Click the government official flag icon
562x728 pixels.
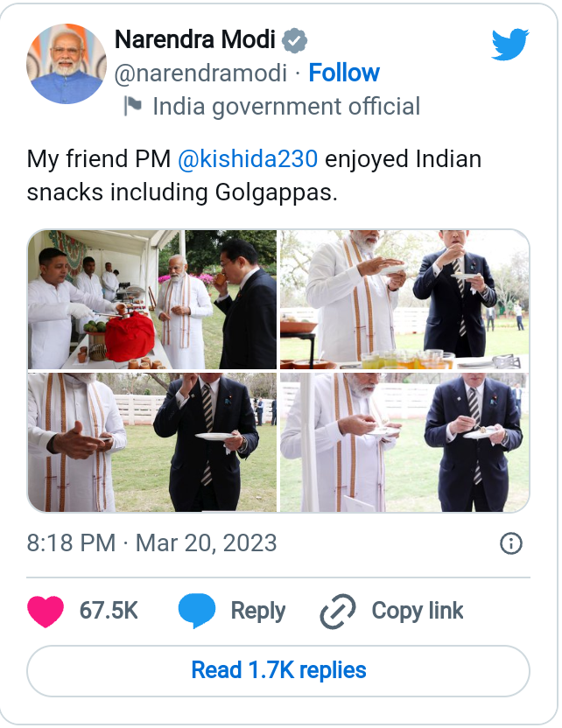(x=133, y=107)
